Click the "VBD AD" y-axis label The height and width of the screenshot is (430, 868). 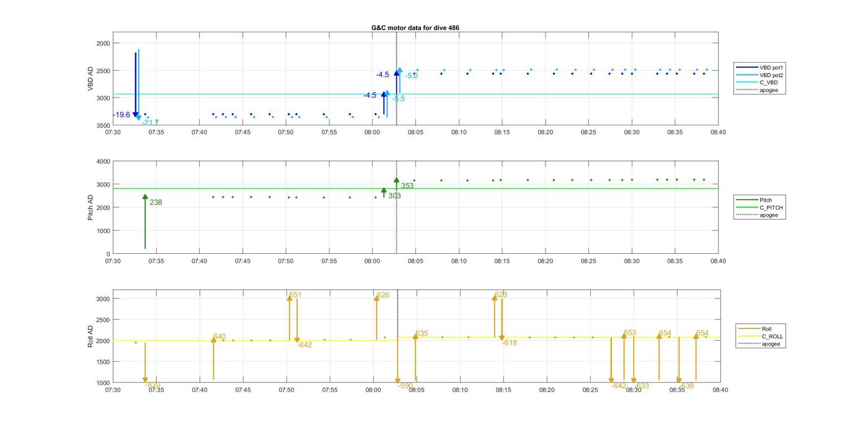click(x=91, y=79)
